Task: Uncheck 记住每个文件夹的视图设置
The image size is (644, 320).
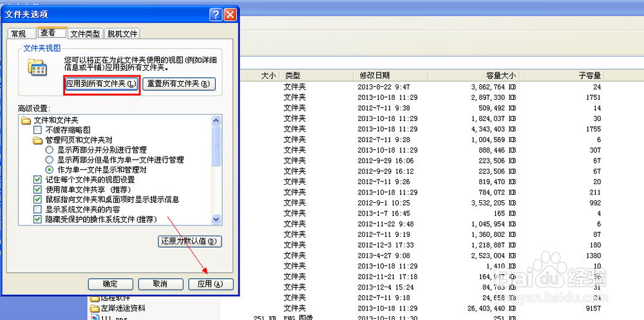Action: pos(38,180)
